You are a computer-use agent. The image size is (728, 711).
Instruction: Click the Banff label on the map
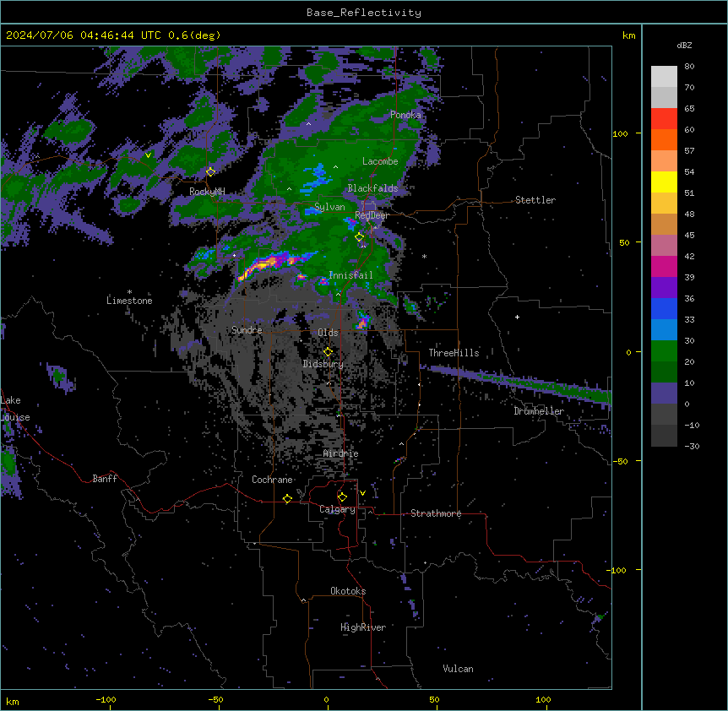(105, 479)
